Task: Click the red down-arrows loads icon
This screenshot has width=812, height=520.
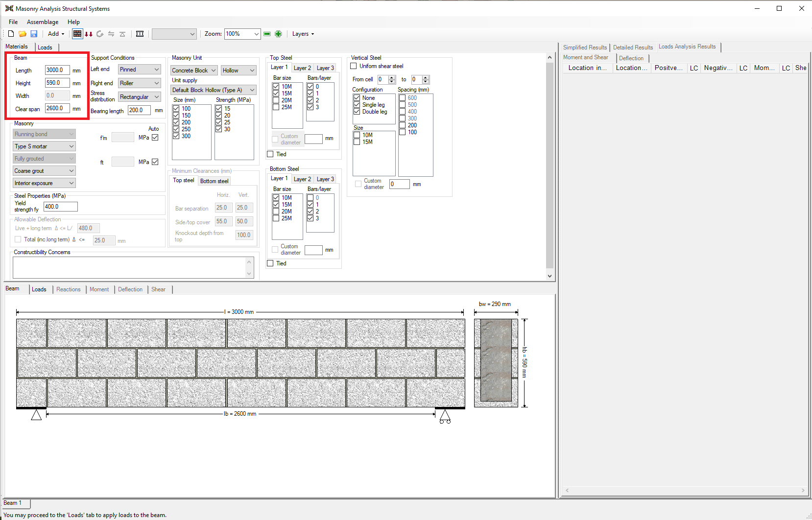Action: point(89,34)
